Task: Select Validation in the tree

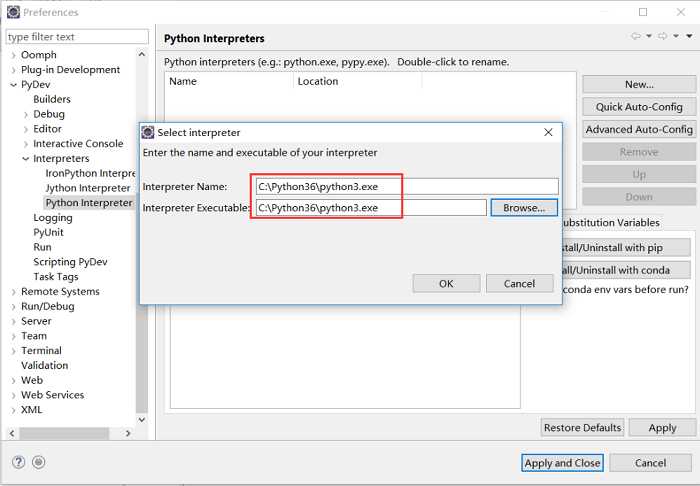Action: click(45, 366)
